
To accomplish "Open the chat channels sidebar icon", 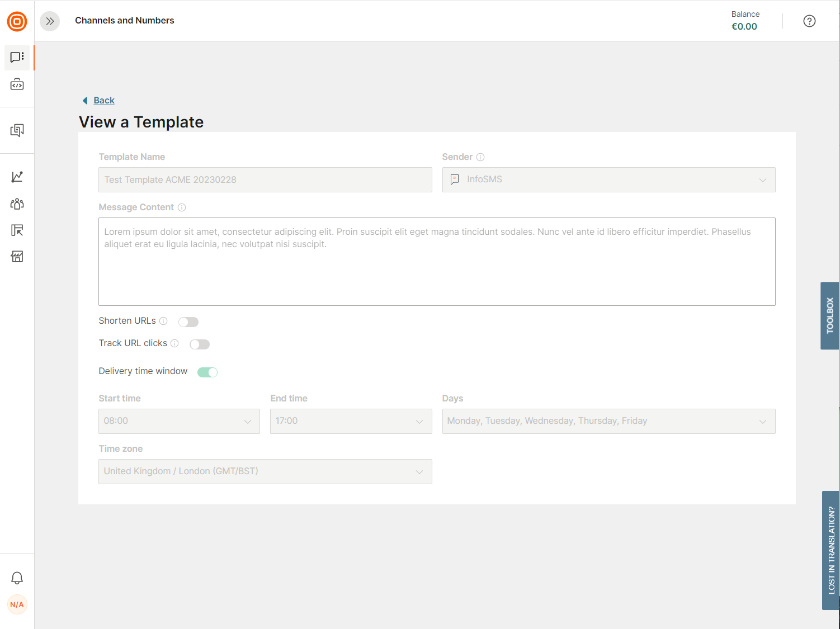I will 17,57.
